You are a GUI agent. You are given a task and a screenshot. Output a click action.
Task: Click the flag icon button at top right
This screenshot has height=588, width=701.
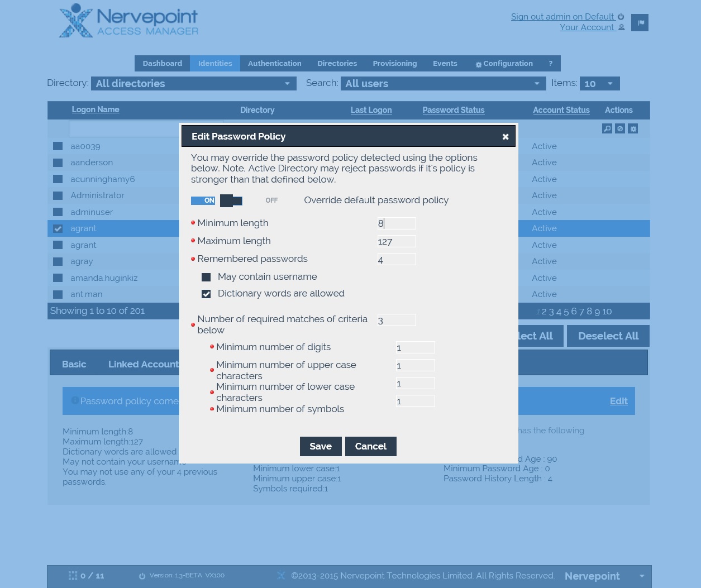pos(640,23)
